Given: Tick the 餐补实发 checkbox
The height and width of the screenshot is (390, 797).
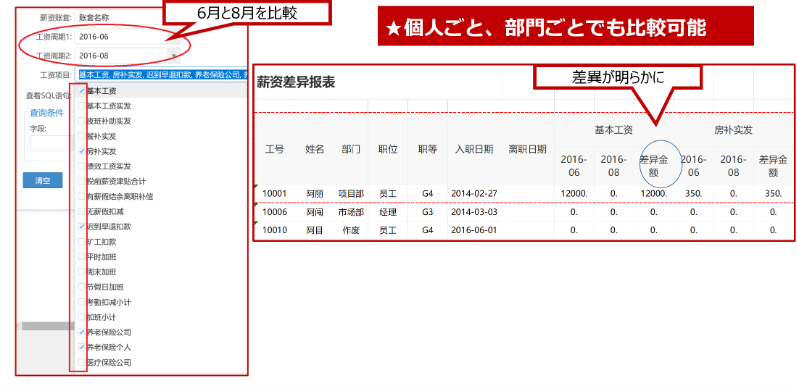Looking at the screenshot, I should 81,136.
